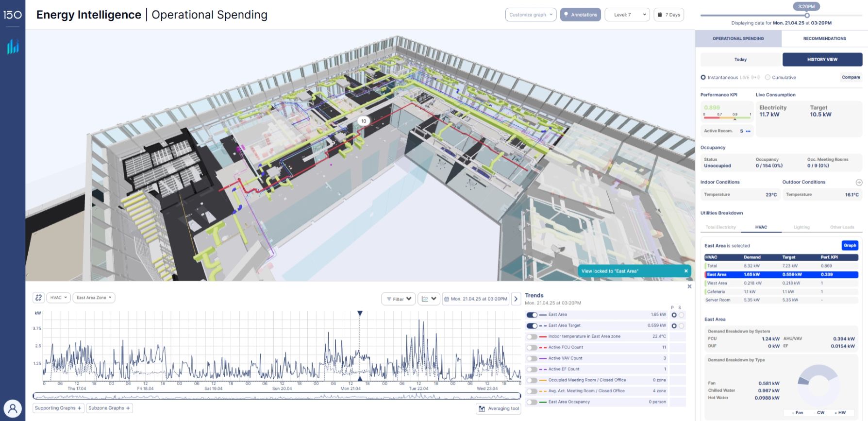Switch to Recommendations tab
868x421 pixels.
click(x=824, y=38)
